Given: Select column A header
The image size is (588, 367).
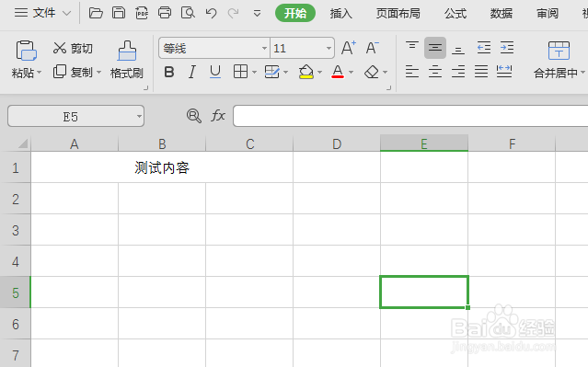Looking at the screenshot, I should [x=75, y=144].
